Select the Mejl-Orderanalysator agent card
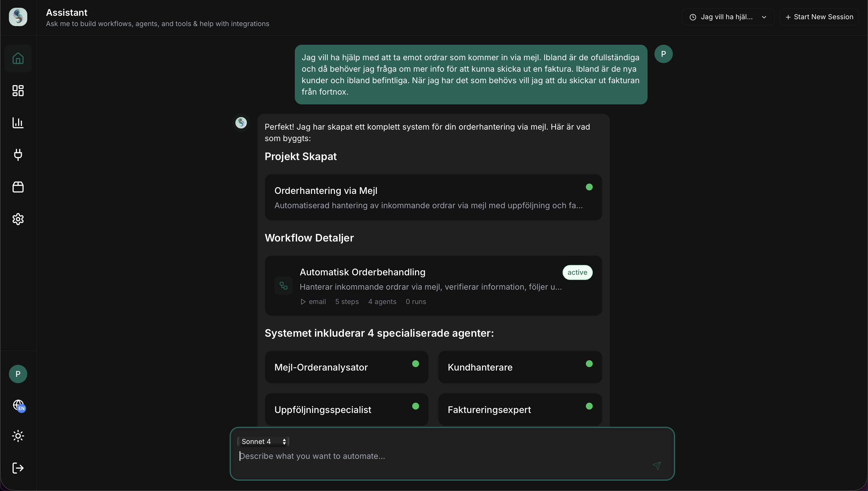This screenshot has height=491, width=868. (346, 367)
